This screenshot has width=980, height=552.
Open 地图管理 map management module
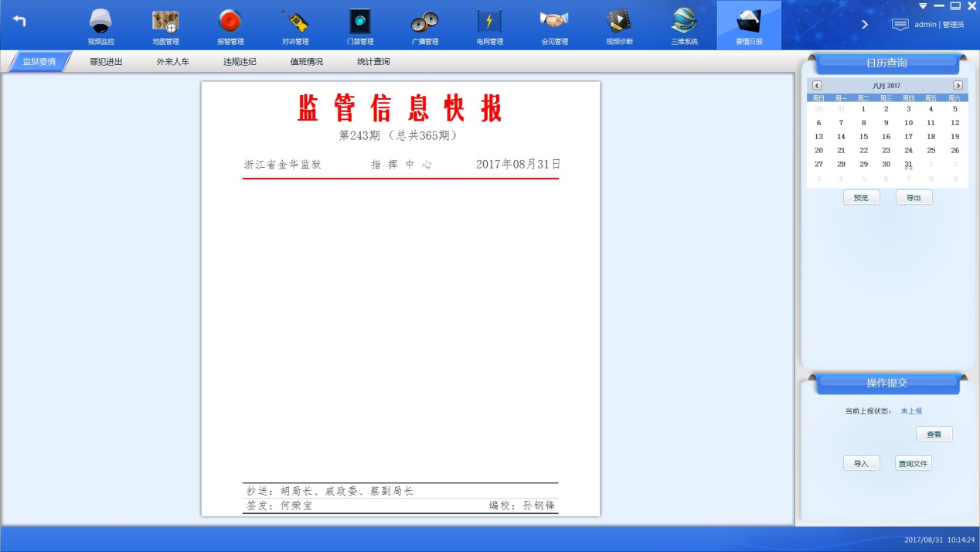point(165,26)
